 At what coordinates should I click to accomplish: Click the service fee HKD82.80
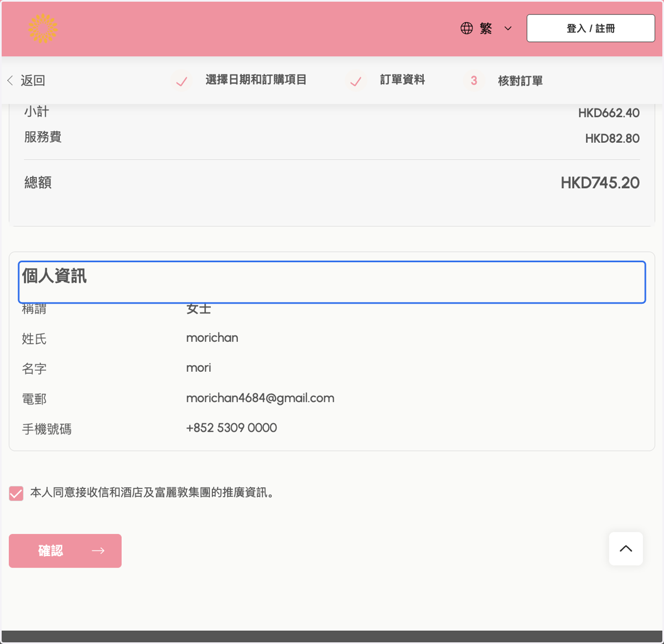(612, 138)
